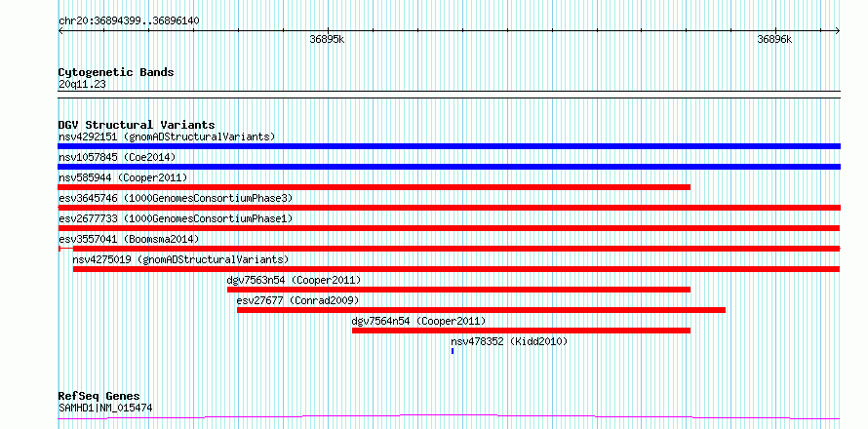The image size is (868, 429).
Task: Select the red dgv7563n54 variant bar
Action: coord(458,290)
